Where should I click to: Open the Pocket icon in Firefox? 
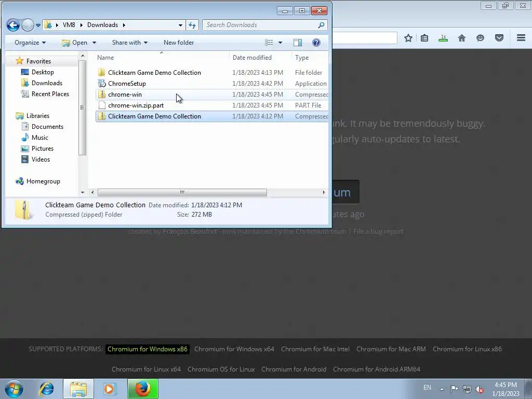tap(499, 38)
